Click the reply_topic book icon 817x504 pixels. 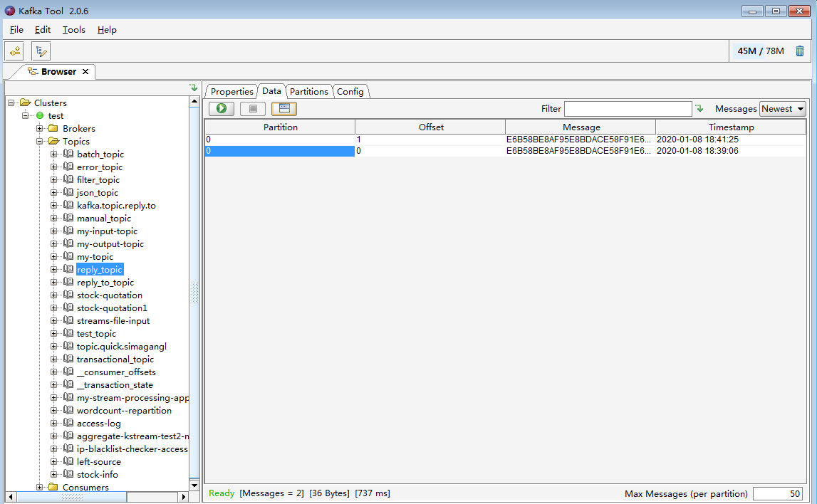pyautogui.click(x=68, y=269)
